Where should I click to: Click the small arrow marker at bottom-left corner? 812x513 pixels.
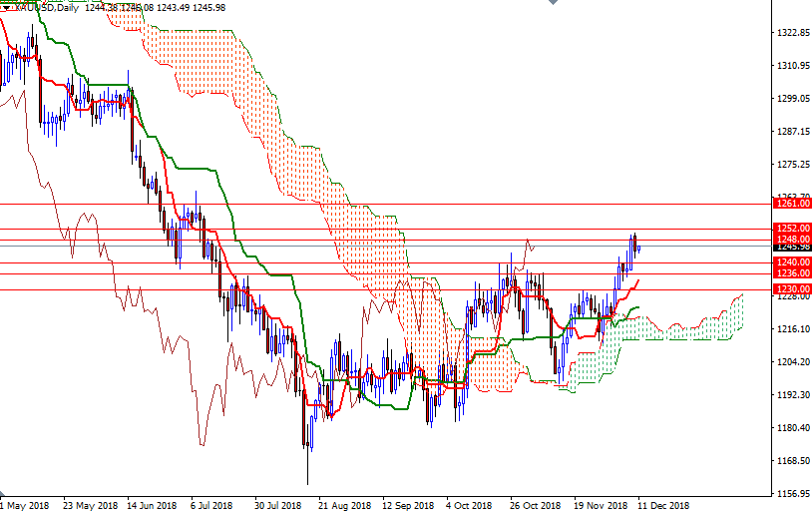pos(4,493)
